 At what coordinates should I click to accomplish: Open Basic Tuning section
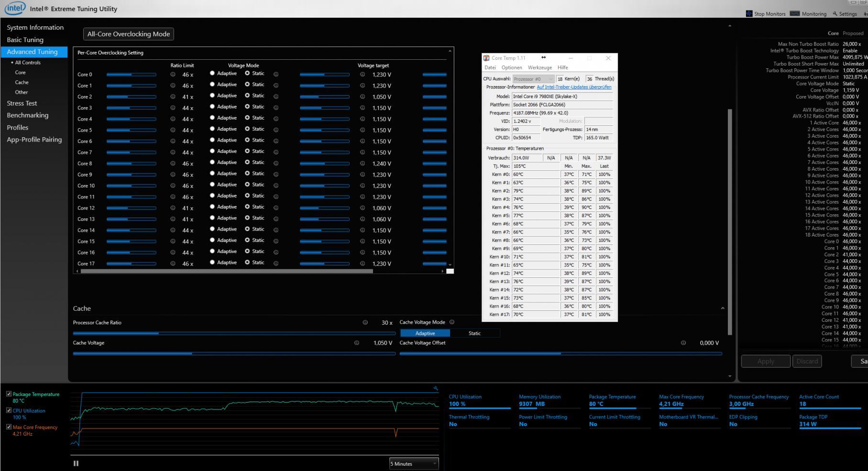pyautogui.click(x=25, y=40)
